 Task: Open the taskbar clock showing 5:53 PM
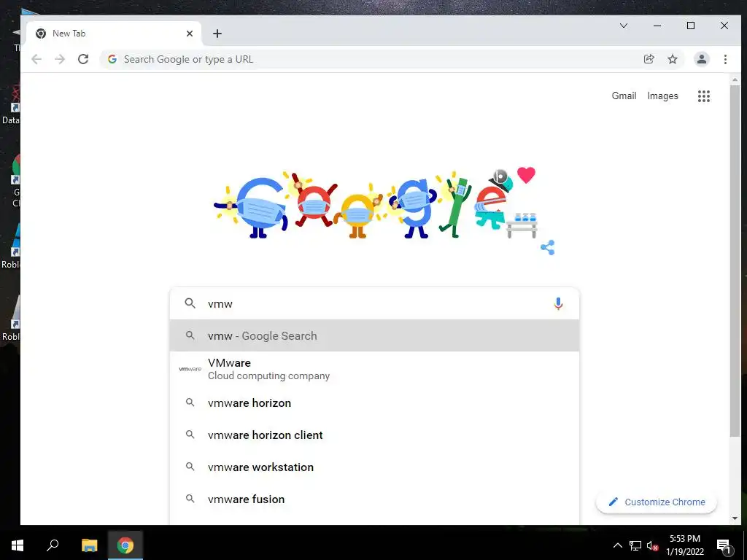pos(684,545)
